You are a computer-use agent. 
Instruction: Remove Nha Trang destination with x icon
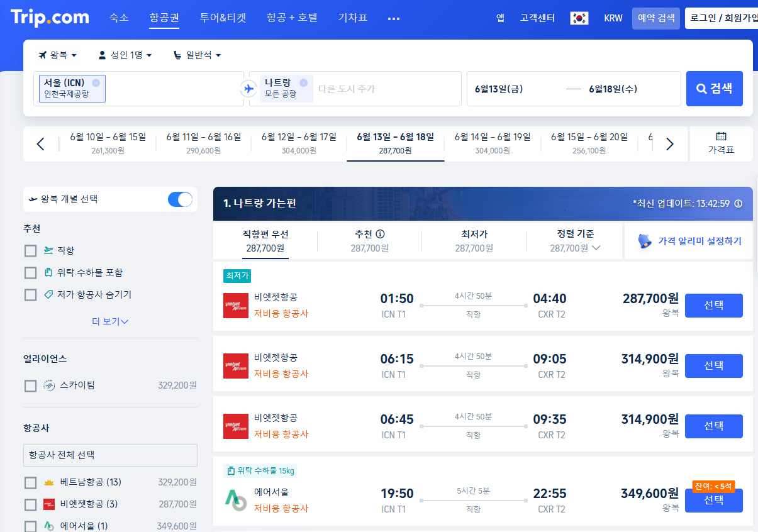tap(303, 82)
